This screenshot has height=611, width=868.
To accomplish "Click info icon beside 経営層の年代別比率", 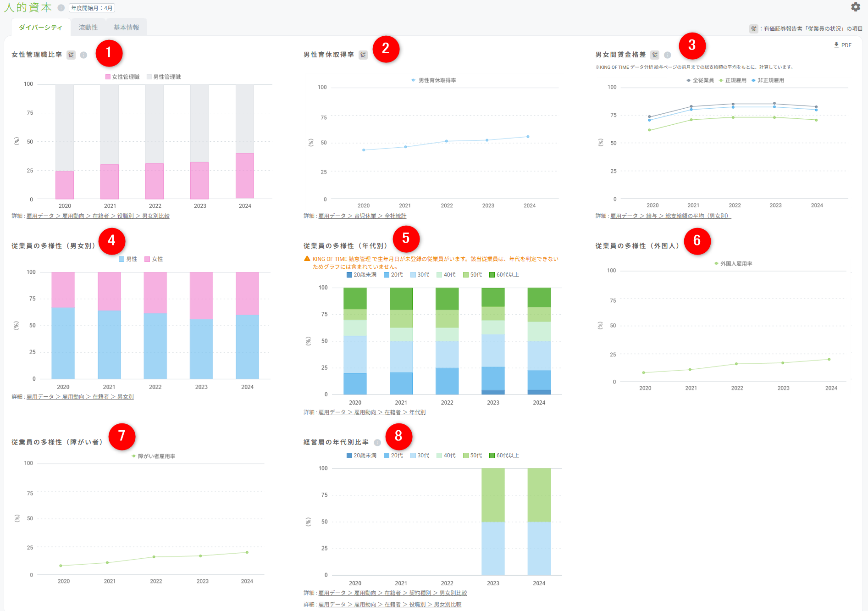I will click(377, 443).
